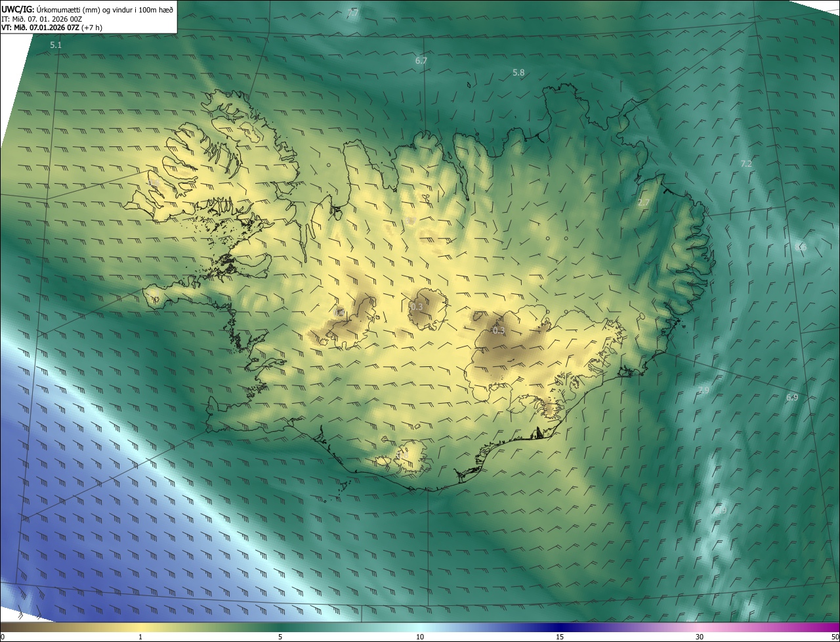Click the 0.3 label on the large southeastern glacier
The height and width of the screenshot is (642, 840).
(499, 330)
